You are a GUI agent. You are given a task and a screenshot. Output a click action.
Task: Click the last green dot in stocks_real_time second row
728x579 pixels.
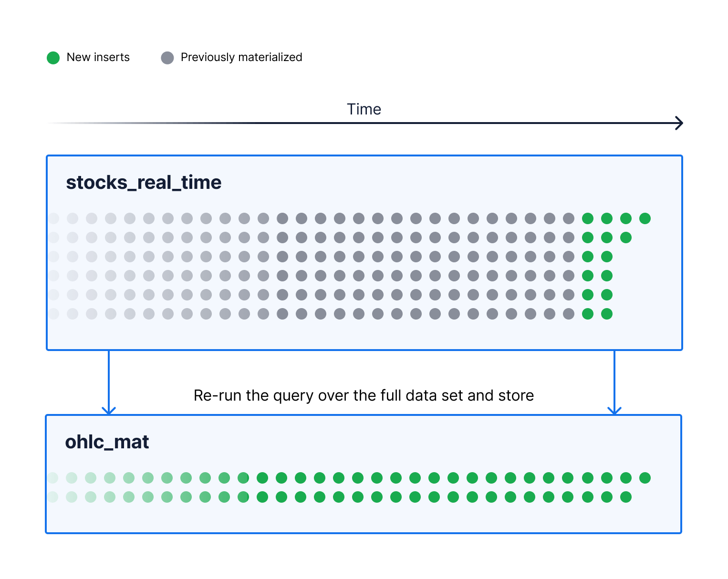tap(626, 238)
